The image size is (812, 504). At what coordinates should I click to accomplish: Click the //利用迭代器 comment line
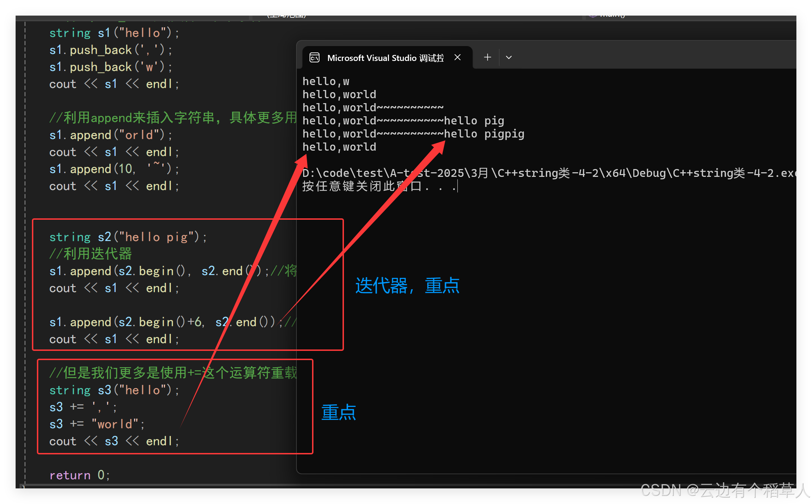tap(91, 254)
